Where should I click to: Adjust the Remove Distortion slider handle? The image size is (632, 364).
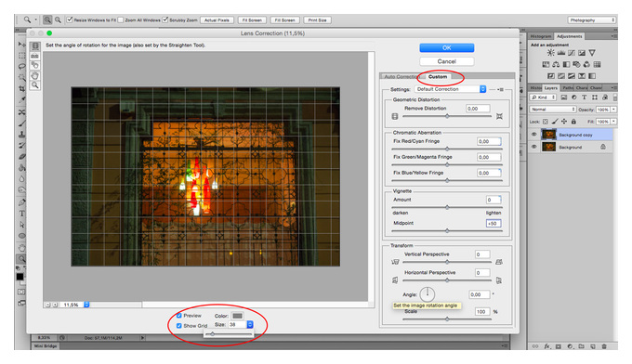pyautogui.click(x=447, y=116)
